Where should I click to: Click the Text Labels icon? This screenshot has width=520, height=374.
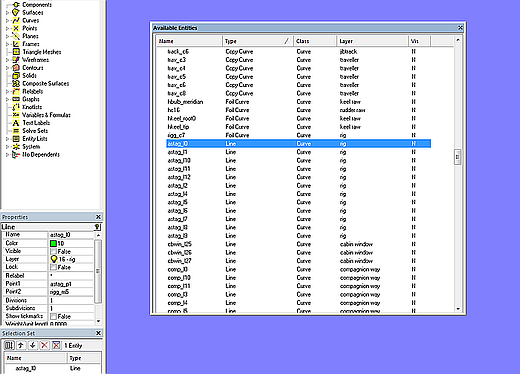16,123
